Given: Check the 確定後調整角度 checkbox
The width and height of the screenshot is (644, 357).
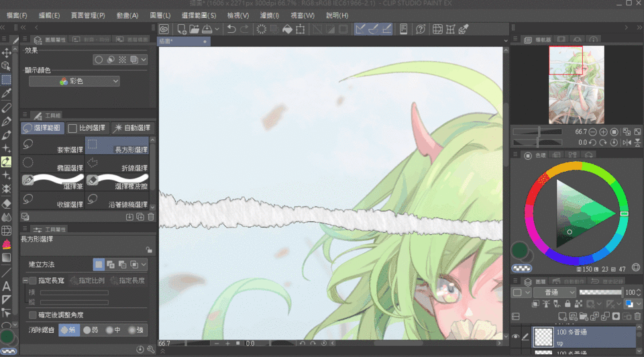Looking at the screenshot, I should [32, 315].
